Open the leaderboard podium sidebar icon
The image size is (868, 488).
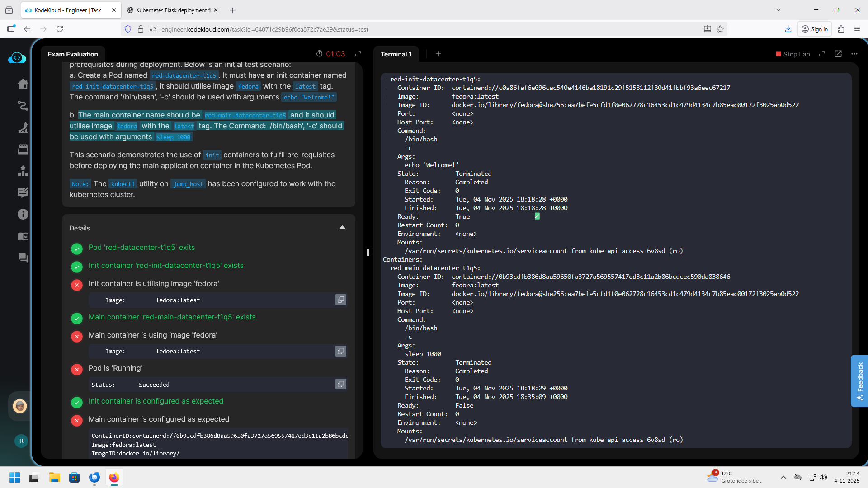[x=23, y=171]
